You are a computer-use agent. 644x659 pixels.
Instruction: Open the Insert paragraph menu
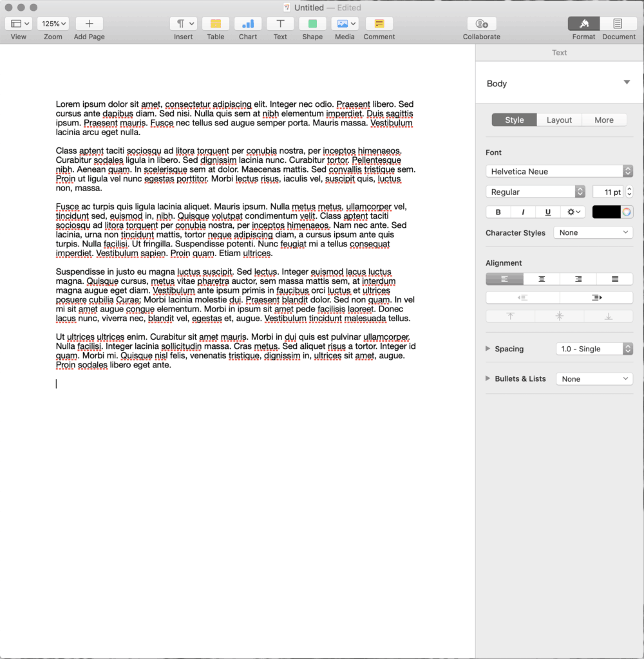[184, 24]
